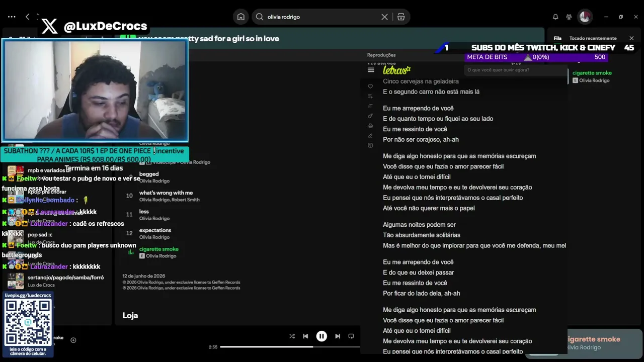Open Robert Smith artist link
The height and width of the screenshot is (362, 644).
coord(186,200)
